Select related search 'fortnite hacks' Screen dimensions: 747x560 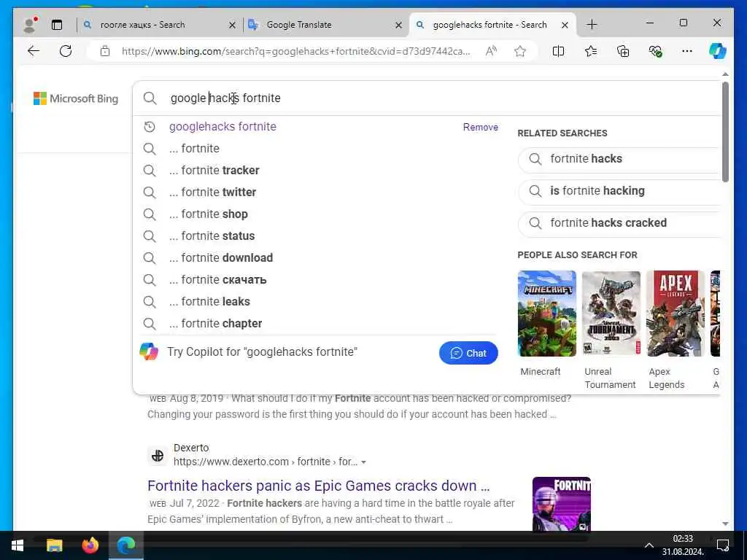point(619,159)
